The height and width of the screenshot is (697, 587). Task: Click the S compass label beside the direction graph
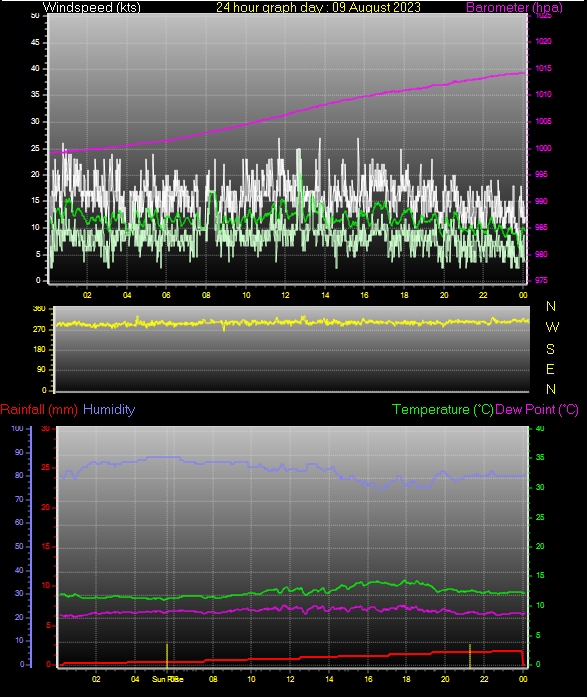[x=551, y=349]
